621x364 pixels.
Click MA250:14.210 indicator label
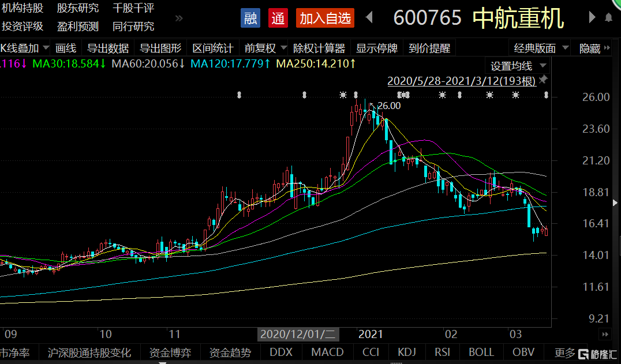tap(316, 63)
